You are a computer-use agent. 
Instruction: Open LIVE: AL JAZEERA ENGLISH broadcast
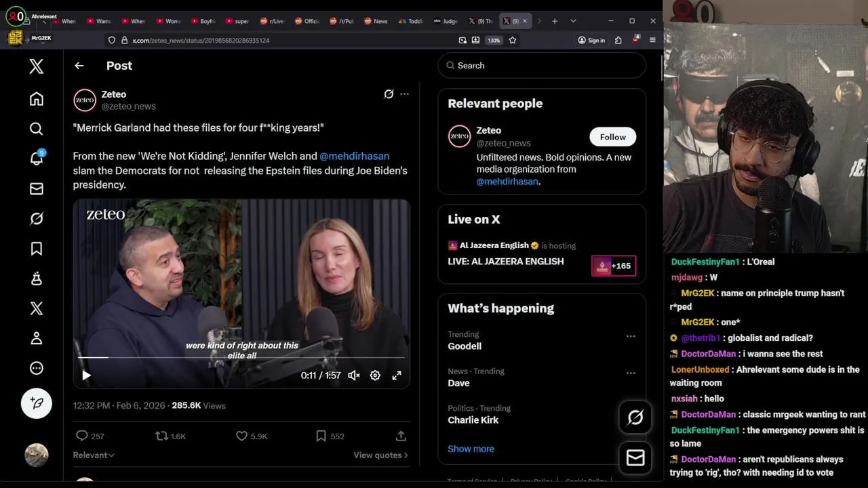[x=505, y=261]
